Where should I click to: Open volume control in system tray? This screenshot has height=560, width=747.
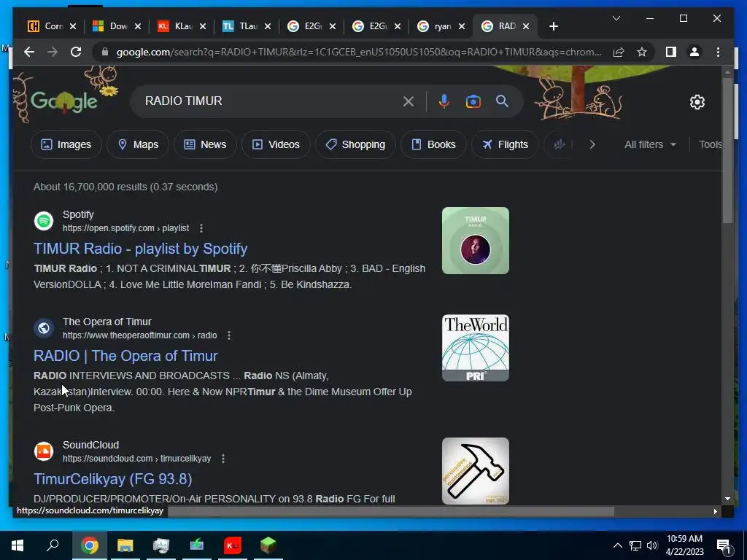tap(652, 545)
